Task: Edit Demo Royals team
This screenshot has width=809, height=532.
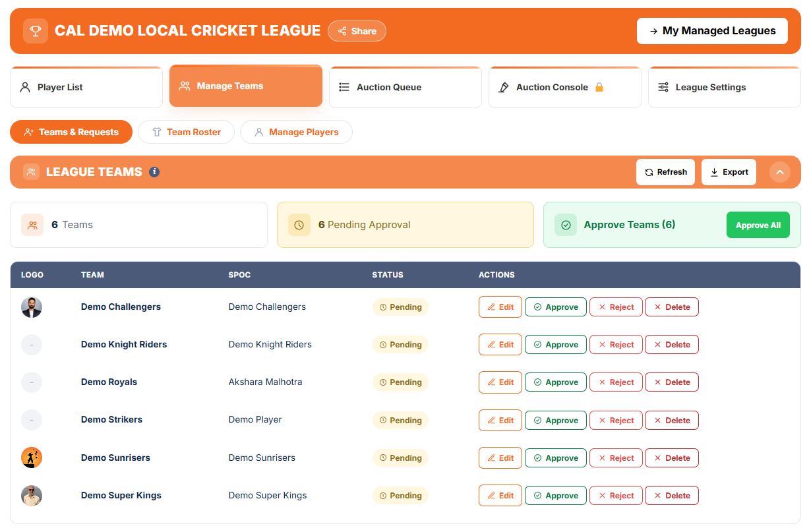Action: tap(500, 382)
